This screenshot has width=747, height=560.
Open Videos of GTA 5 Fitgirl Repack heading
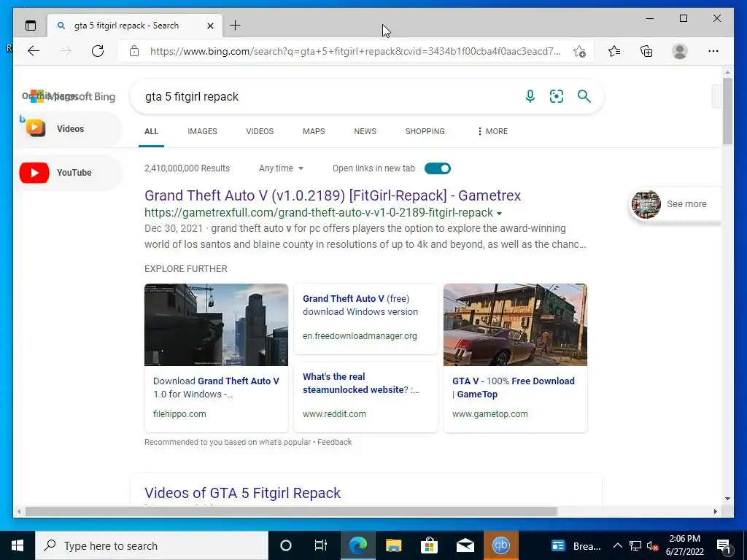click(242, 493)
